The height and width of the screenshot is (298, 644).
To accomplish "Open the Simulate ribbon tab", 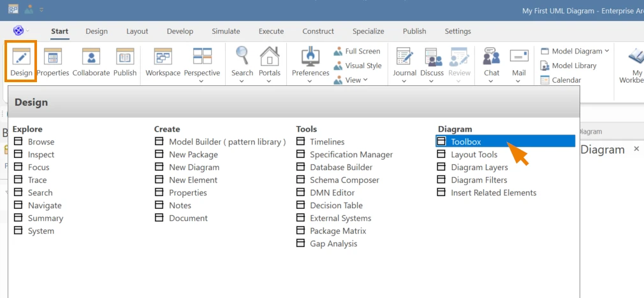I will pyautogui.click(x=226, y=31).
